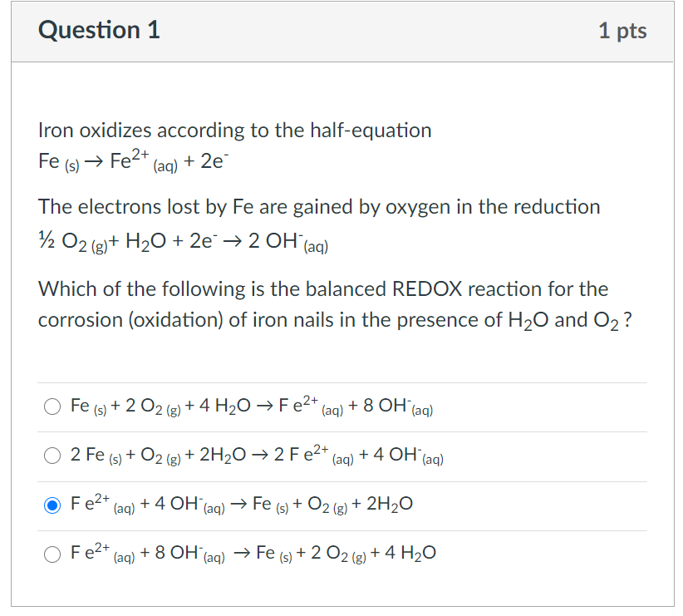Click the 1 pts label
Screen dimensions: 683x616
625,30
